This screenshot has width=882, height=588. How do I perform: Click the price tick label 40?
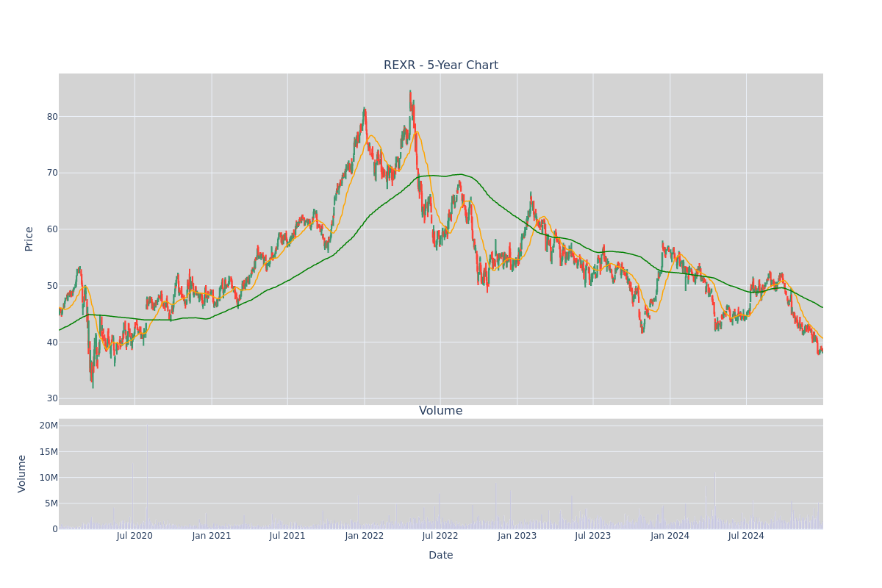pos(52,342)
